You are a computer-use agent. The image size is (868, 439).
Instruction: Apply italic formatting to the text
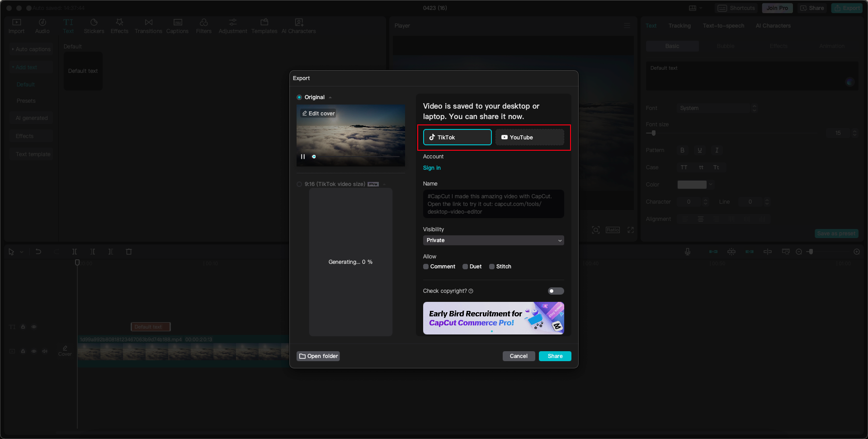click(717, 150)
